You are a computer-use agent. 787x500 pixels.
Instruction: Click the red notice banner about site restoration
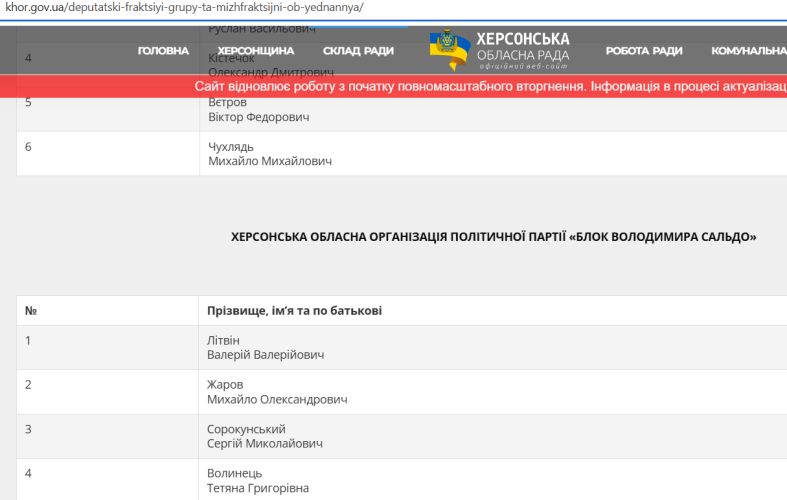coord(394,86)
